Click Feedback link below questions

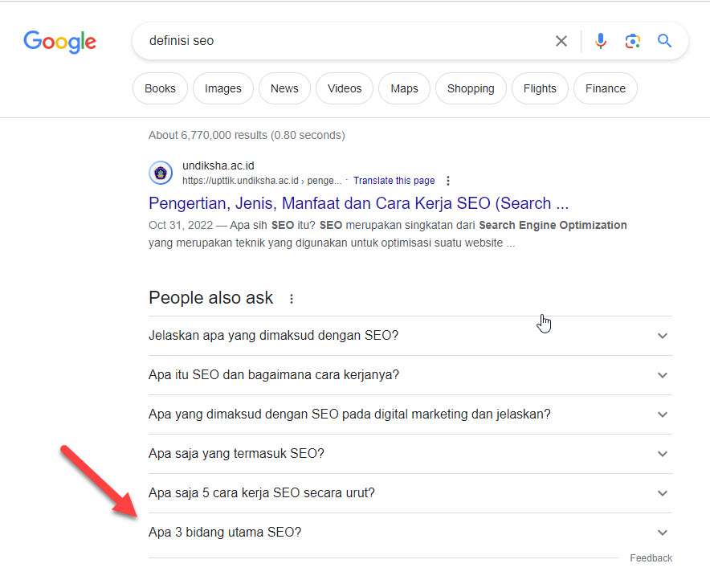(x=651, y=558)
